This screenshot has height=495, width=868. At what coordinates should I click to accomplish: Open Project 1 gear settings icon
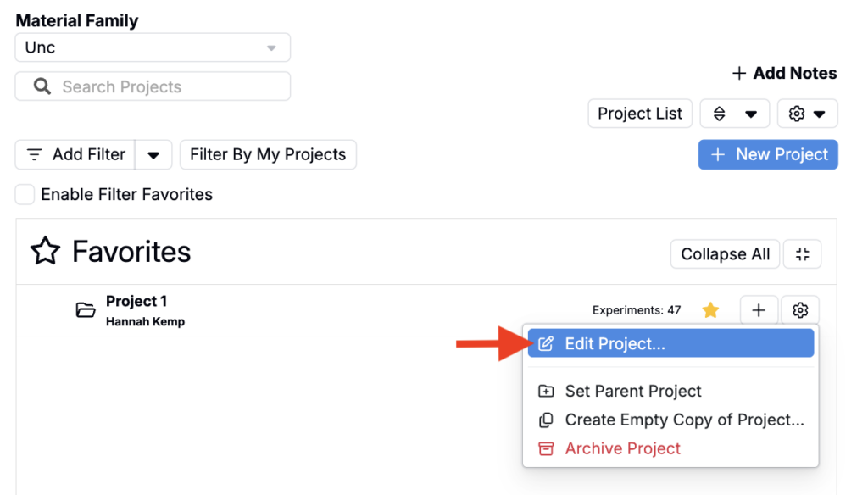coord(800,310)
